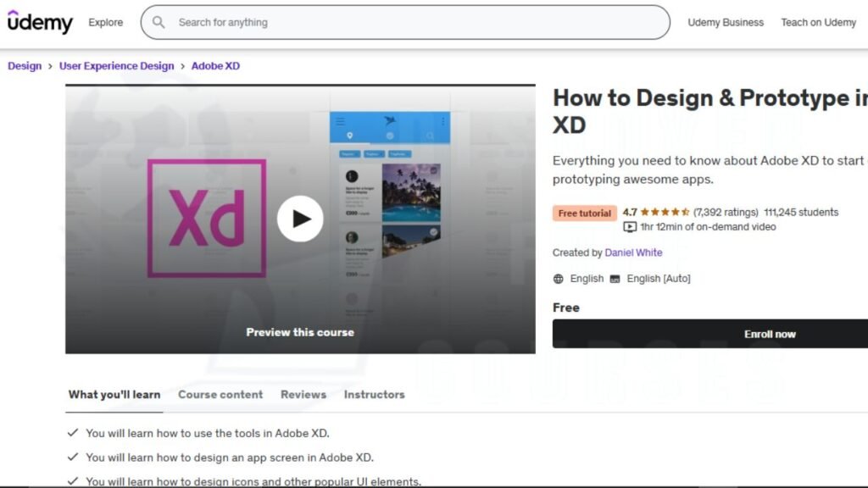Open Teach on Udemy link
868x488 pixels.
(x=819, y=22)
